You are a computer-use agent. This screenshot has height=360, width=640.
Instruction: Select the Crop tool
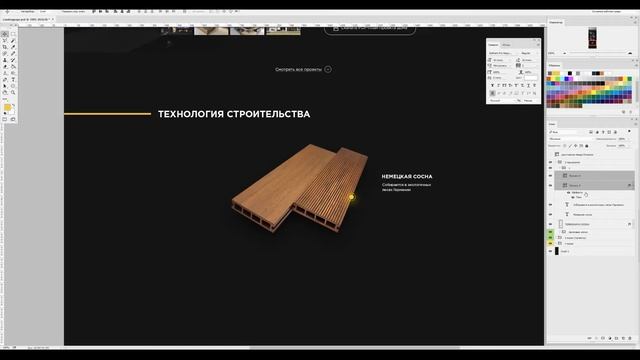(x=4, y=47)
